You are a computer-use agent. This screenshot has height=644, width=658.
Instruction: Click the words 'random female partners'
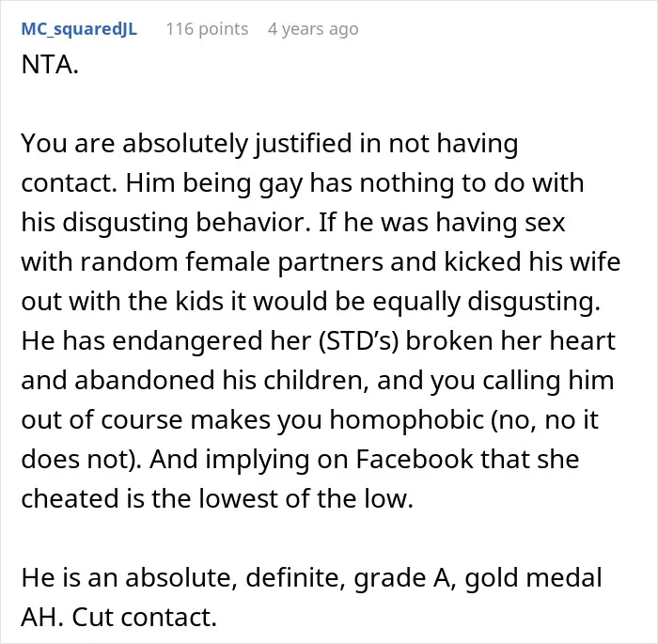(231, 262)
